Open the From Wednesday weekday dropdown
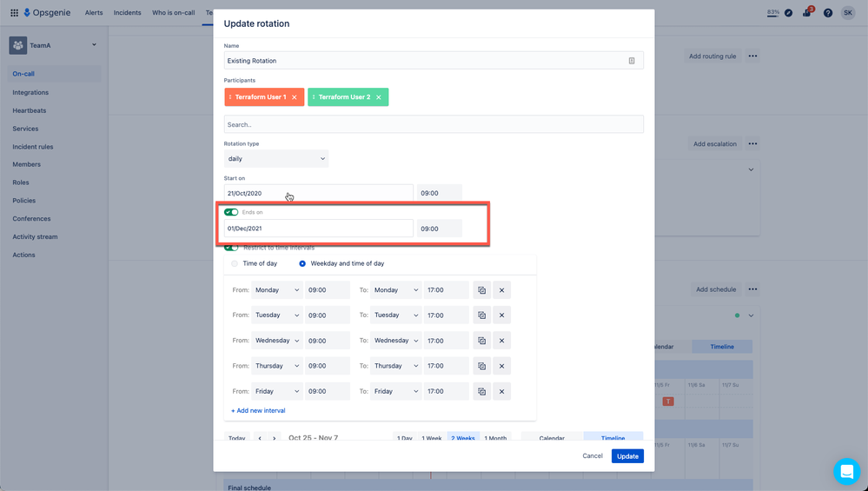This screenshot has height=491, width=868. [x=277, y=341]
